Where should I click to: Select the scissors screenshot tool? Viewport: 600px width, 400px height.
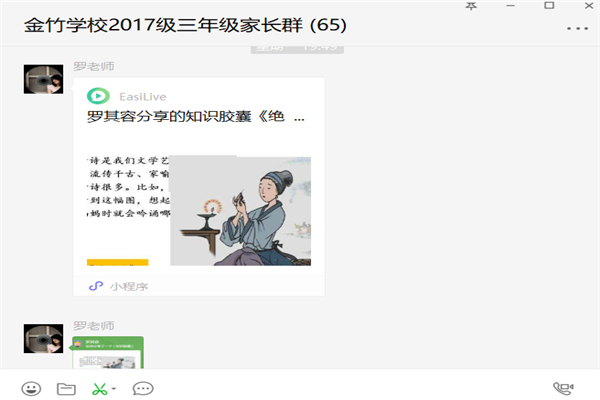click(99, 389)
